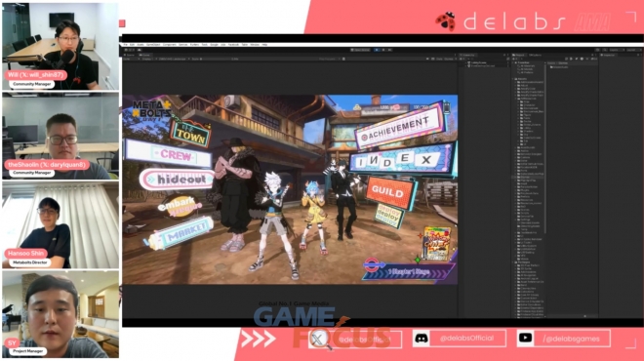Viewport: 644px width, 361px height.
Task: Click the Hierarchy panel create plus icon
Action: [x=462, y=59]
